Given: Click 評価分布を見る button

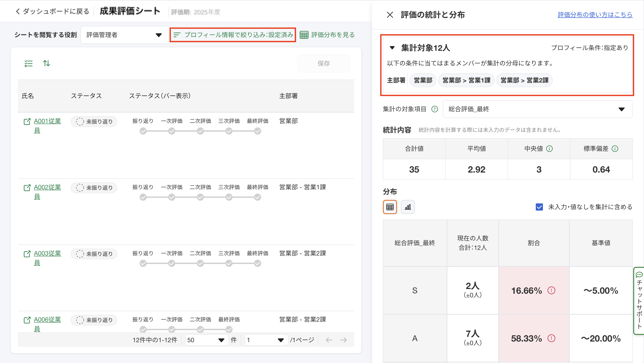Looking at the screenshot, I should pyautogui.click(x=327, y=35).
